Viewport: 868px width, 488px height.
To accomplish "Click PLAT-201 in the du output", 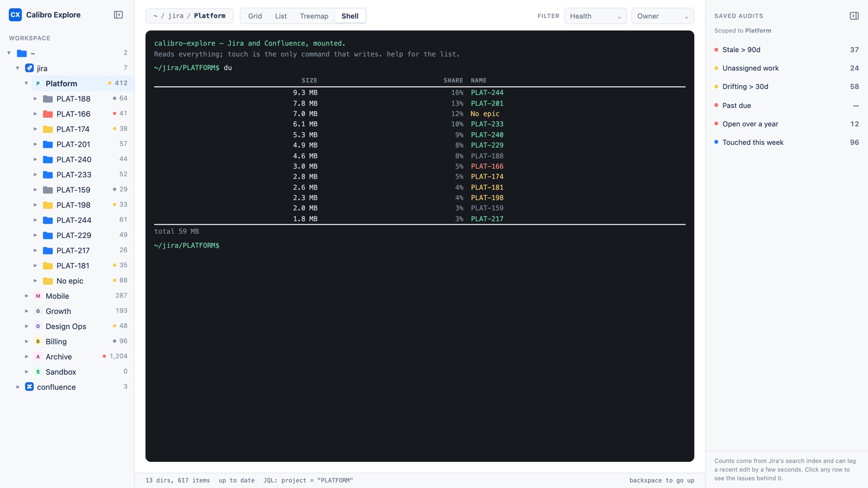I will (x=487, y=104).
